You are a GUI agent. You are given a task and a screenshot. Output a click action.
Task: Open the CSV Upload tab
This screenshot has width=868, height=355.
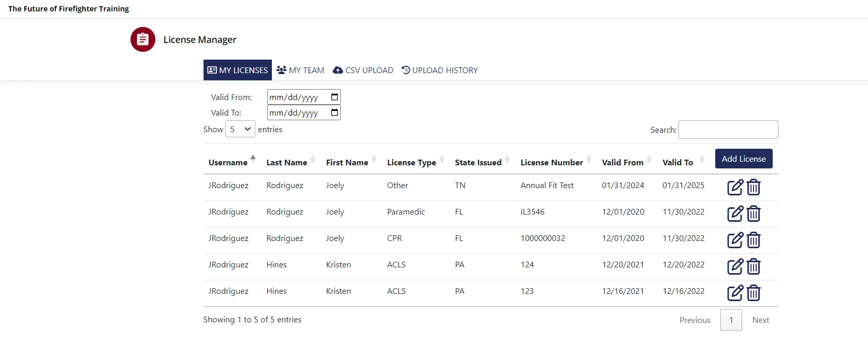[363, 70]
